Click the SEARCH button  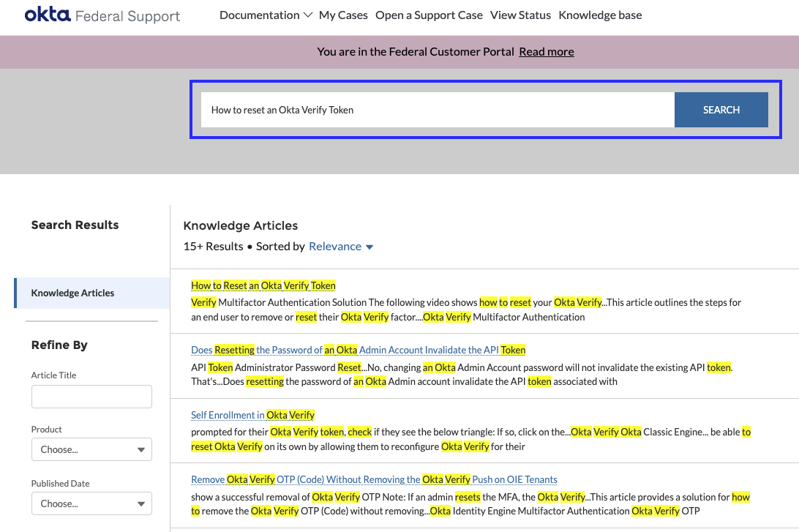721,109
